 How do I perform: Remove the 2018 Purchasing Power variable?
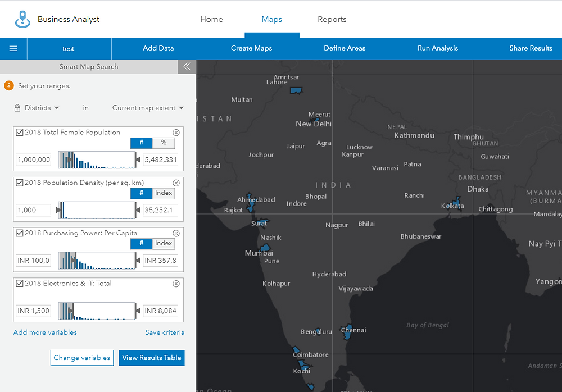(x=176, y=233)
